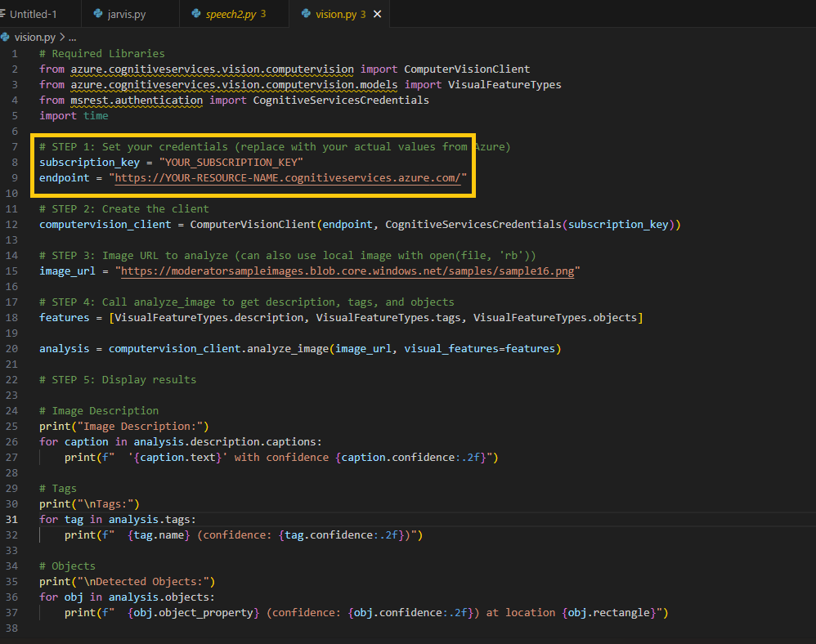Open the YOUR-RESOURCE-NAME cognitiveservices endpoint URL
Screen dimensions: 816x644
(x=288, y=178)
